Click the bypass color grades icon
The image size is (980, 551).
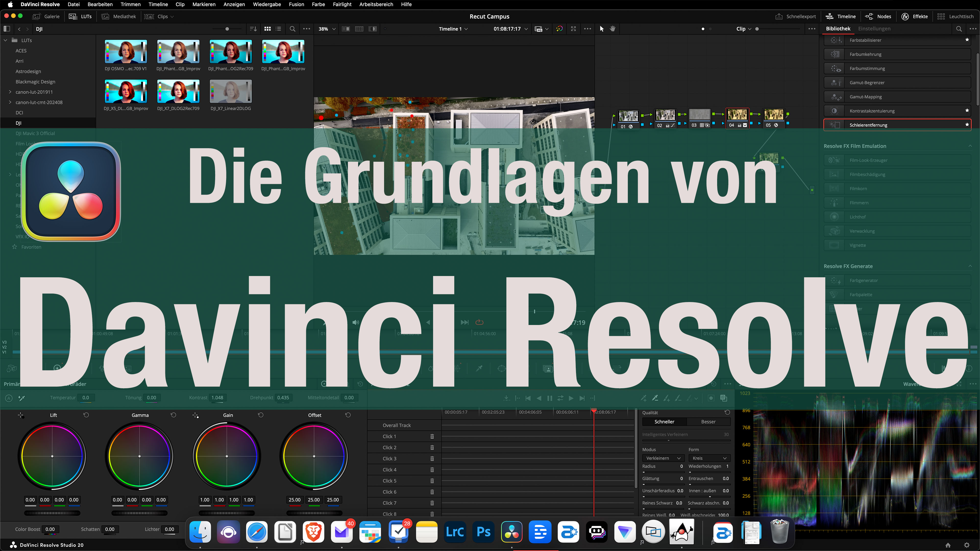click(559, 29)
